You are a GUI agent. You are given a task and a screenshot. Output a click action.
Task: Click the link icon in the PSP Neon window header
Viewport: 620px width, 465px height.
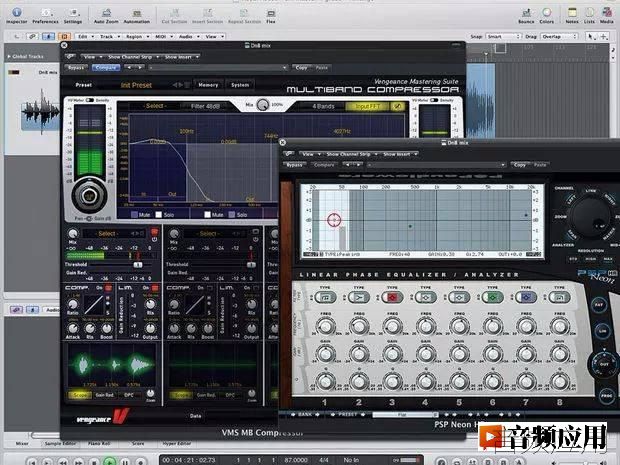289,154
